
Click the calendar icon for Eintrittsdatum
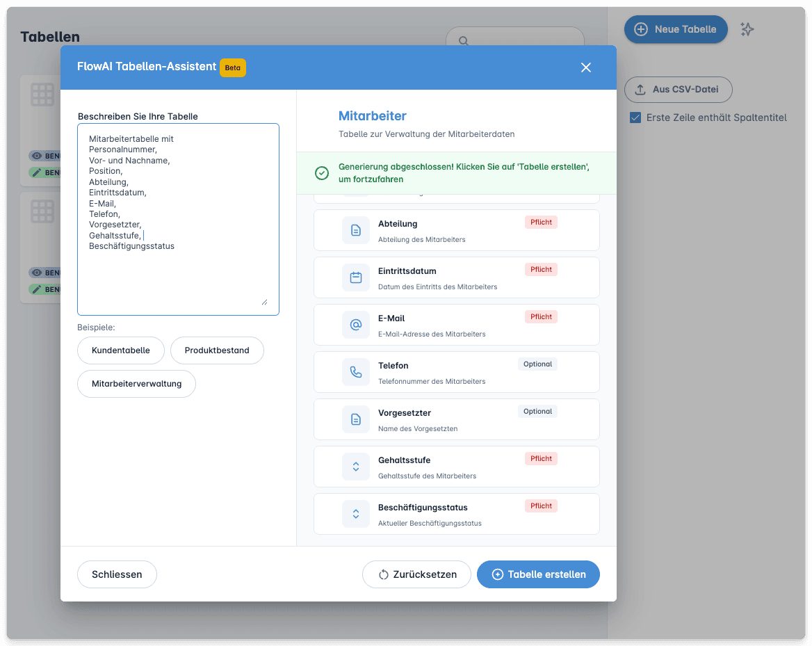[355, 277]
